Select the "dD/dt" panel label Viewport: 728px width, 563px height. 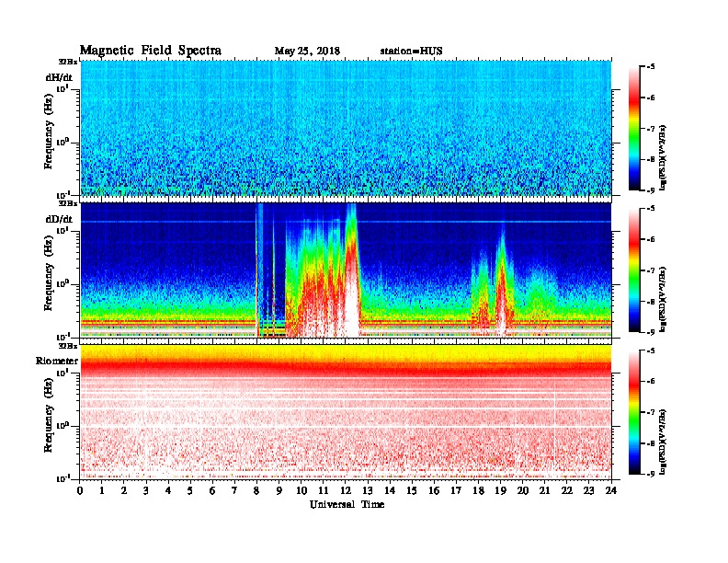click(x=59, y=219)
